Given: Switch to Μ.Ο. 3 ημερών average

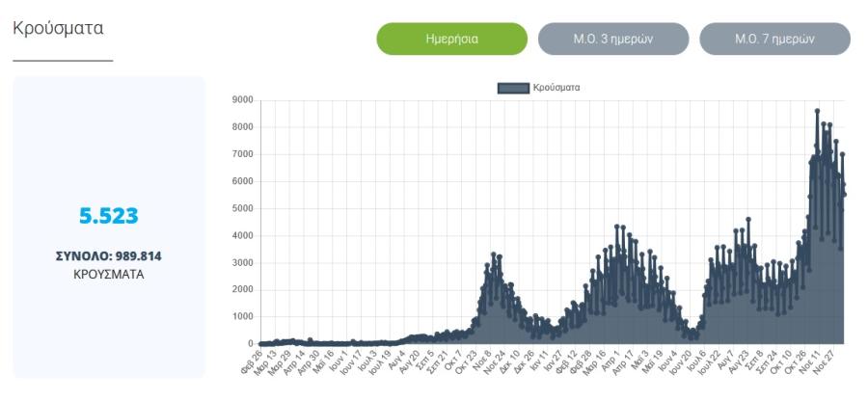Looking at the screenshot, I should pyautogui.click(x=613, y=39).
